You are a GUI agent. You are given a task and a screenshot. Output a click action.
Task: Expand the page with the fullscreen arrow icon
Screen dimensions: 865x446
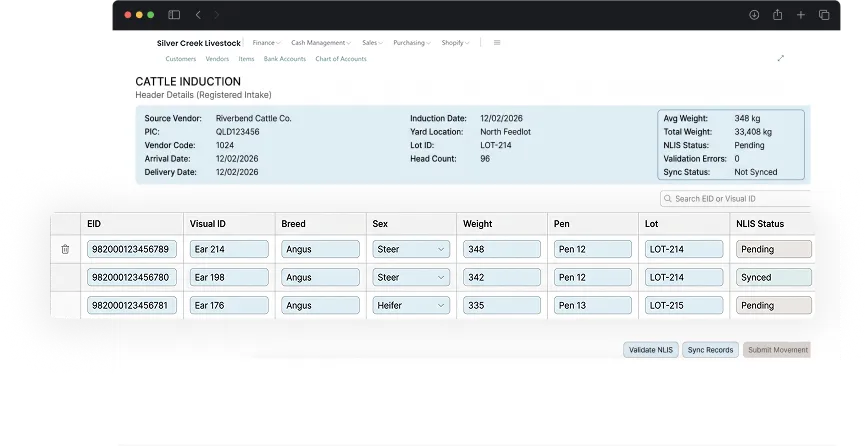[x=781, y=58]
